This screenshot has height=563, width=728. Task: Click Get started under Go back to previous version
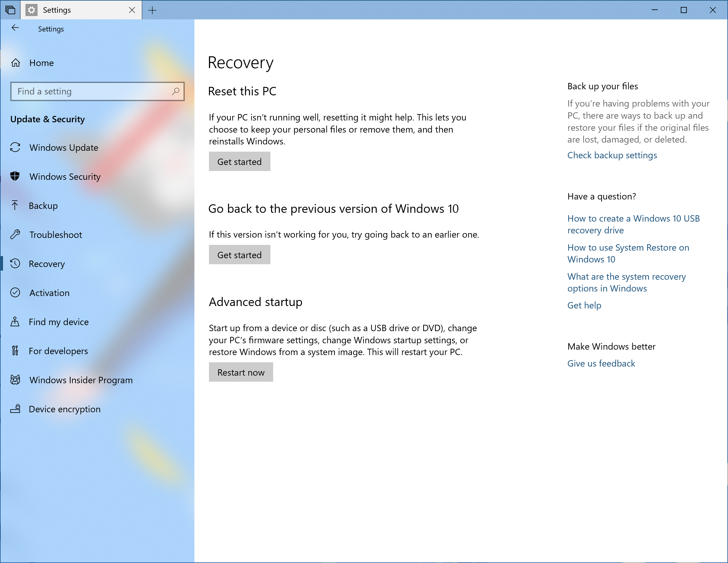(x=239, y=255)
